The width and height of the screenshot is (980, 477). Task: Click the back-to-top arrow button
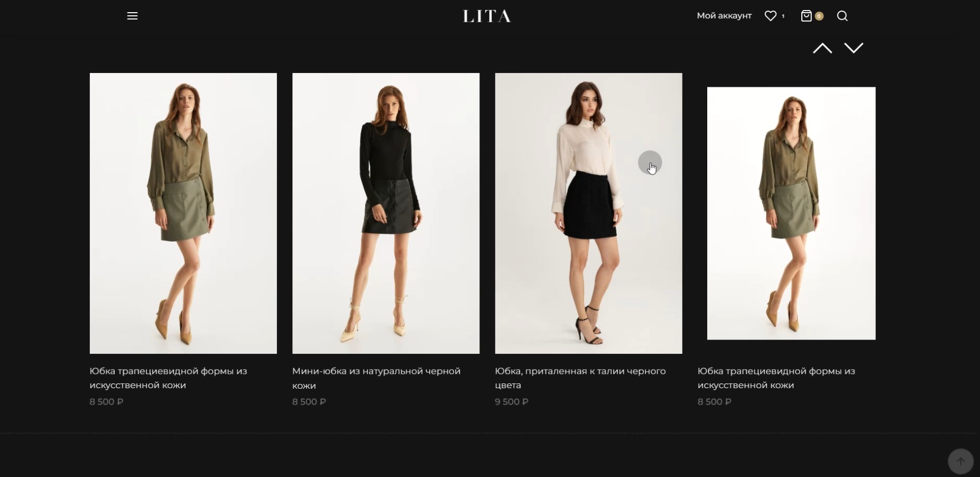[x=960, y=462]
